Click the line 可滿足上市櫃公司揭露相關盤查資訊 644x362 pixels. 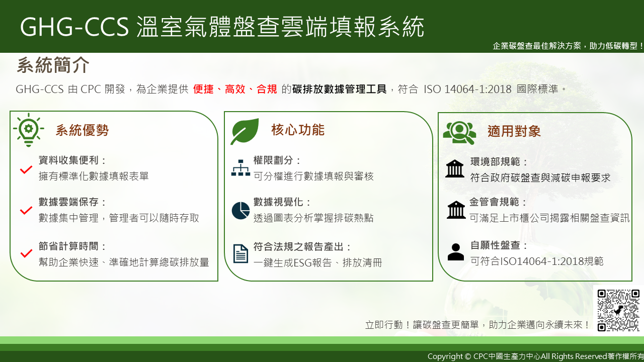click(x=549, y=218)
